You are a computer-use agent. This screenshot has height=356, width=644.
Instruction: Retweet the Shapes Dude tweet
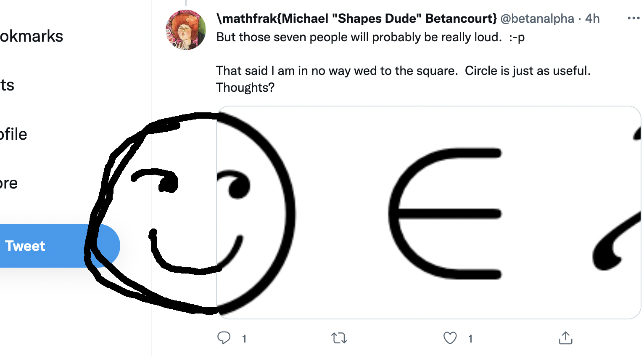coord(339,338)
